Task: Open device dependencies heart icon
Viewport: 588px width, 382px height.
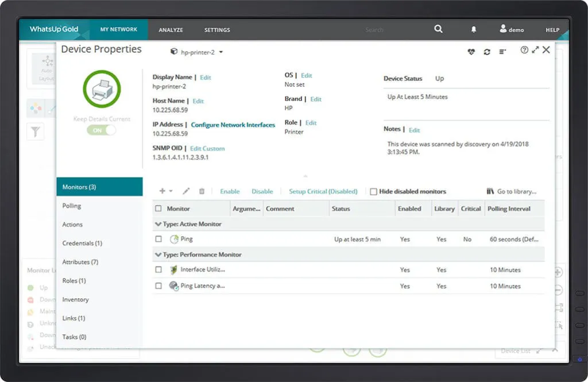Action: click(471, 51)
